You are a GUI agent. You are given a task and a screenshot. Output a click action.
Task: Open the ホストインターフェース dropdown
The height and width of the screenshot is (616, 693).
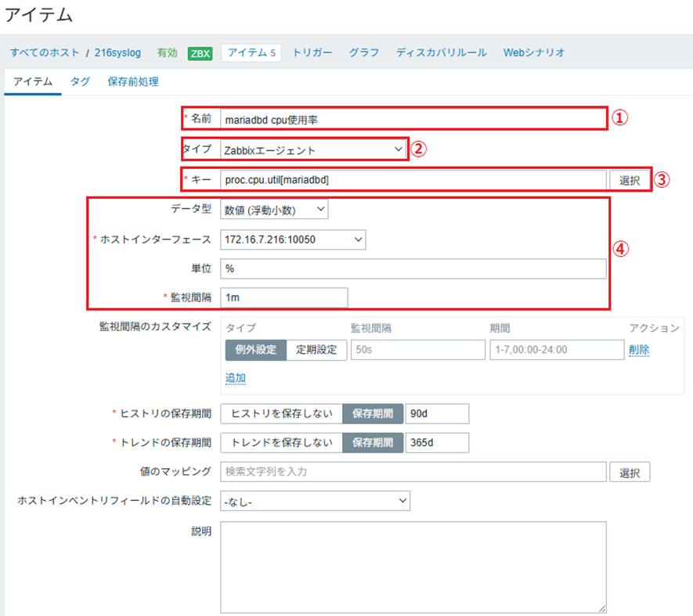tap(293, 239)
